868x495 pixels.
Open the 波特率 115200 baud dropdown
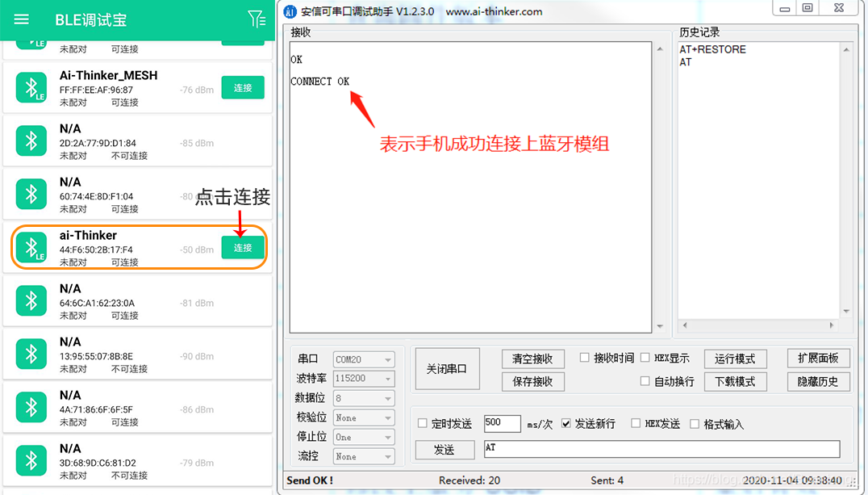364,379
